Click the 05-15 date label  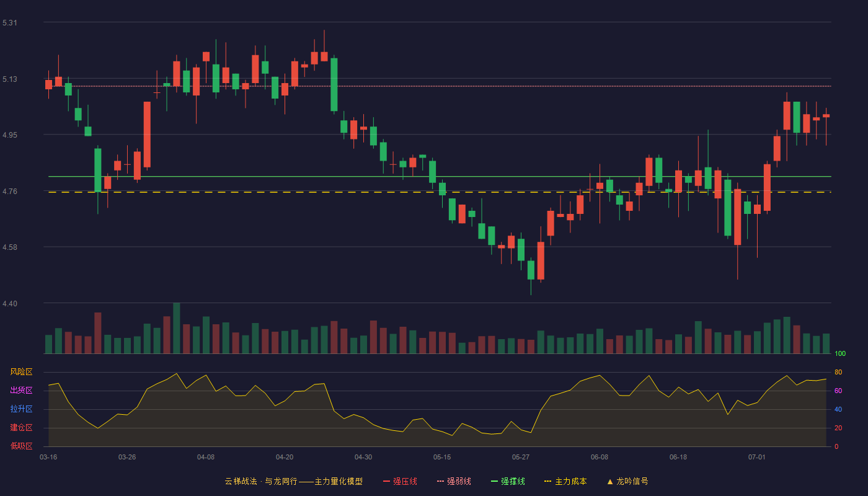(x=442, y=457)
